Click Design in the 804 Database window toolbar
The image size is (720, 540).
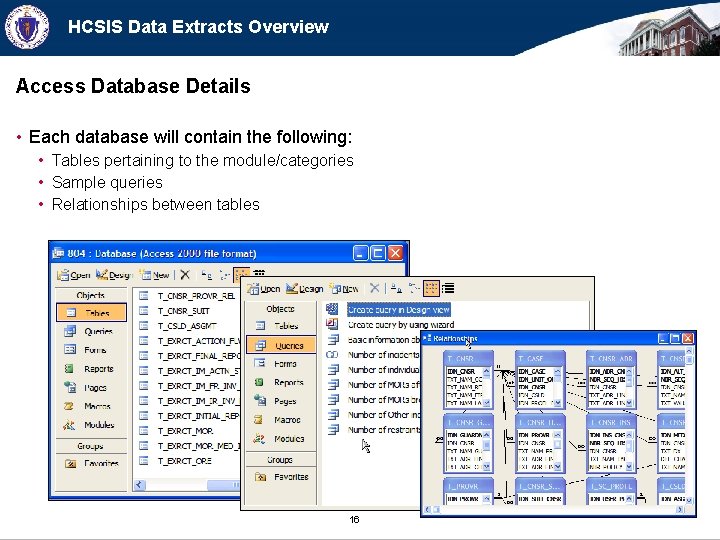(114, 275)
